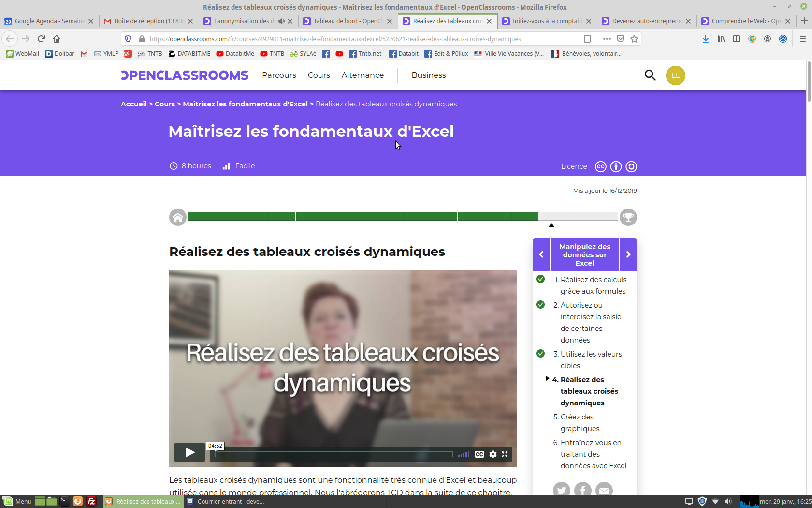Go to next chapter using right chevron

[628, 254]
